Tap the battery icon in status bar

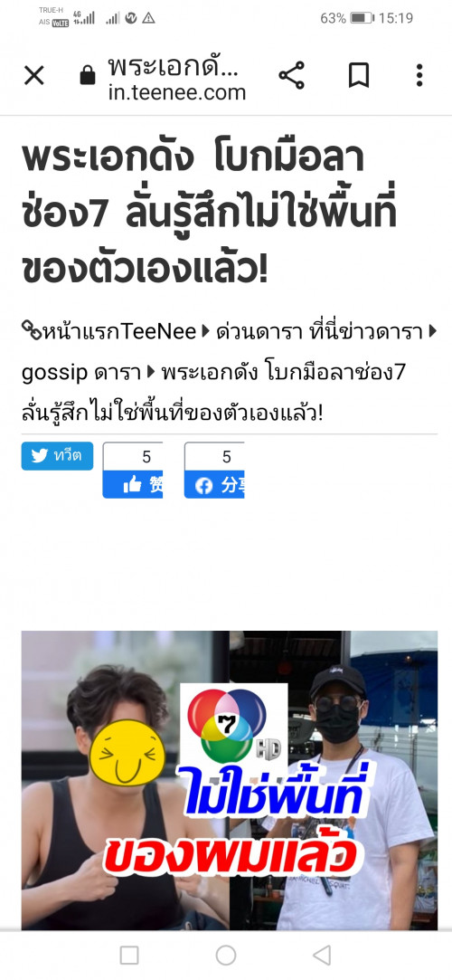coord(362,18)
